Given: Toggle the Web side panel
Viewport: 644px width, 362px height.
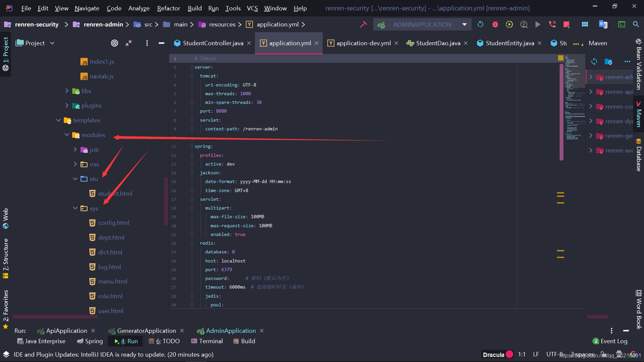Looking at the screenshot, I should click(5, 218).
